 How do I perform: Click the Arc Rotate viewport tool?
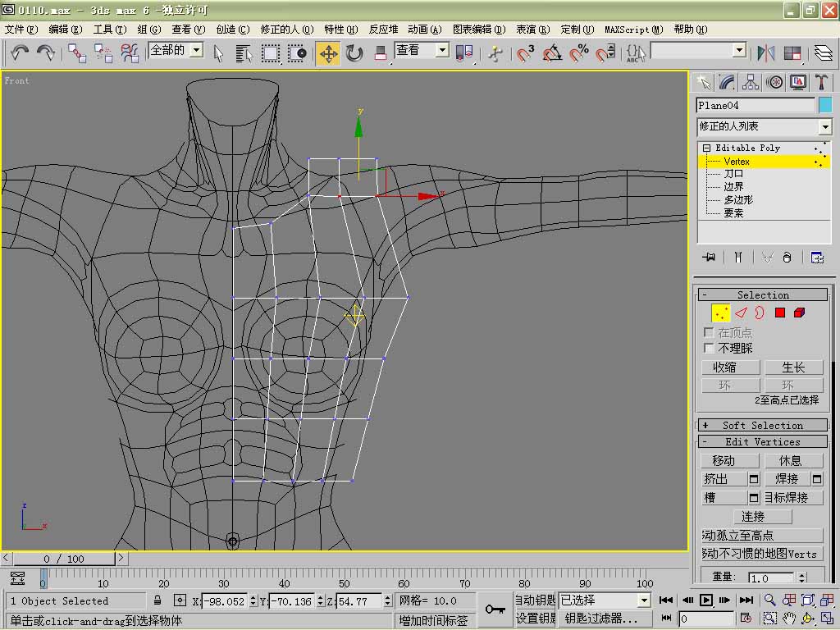pyautogui.click(x=808, y=619)
